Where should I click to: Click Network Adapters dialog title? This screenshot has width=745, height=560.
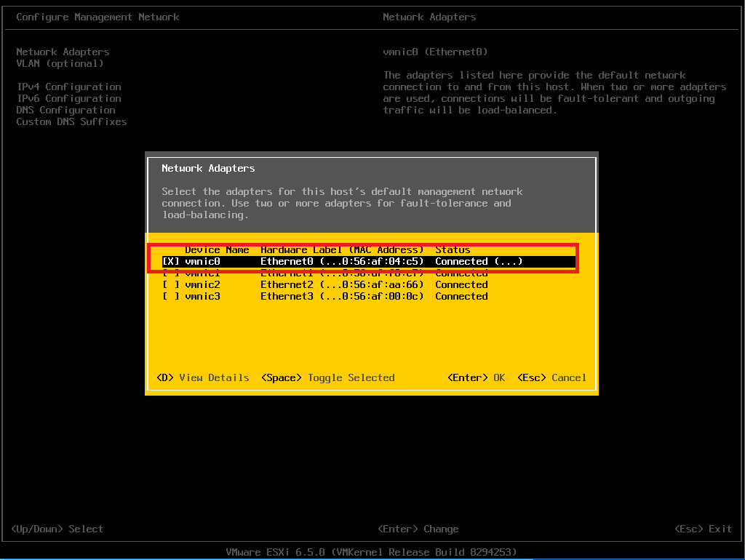208,168
